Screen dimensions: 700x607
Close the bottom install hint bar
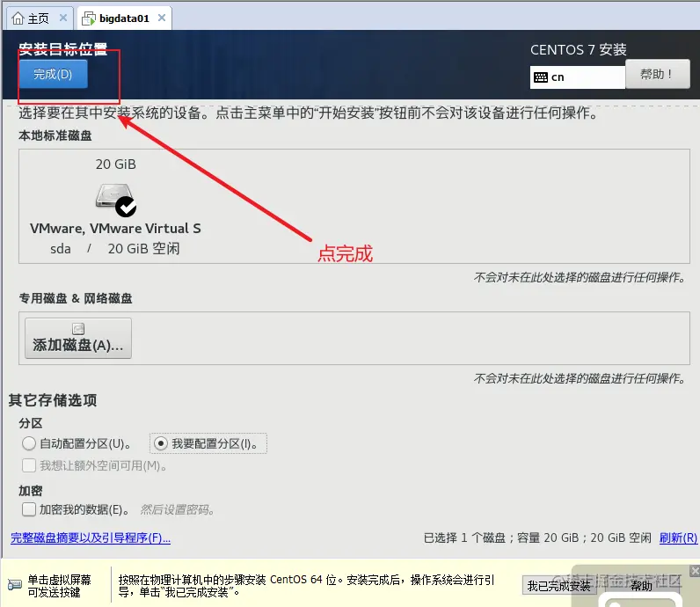695,571
